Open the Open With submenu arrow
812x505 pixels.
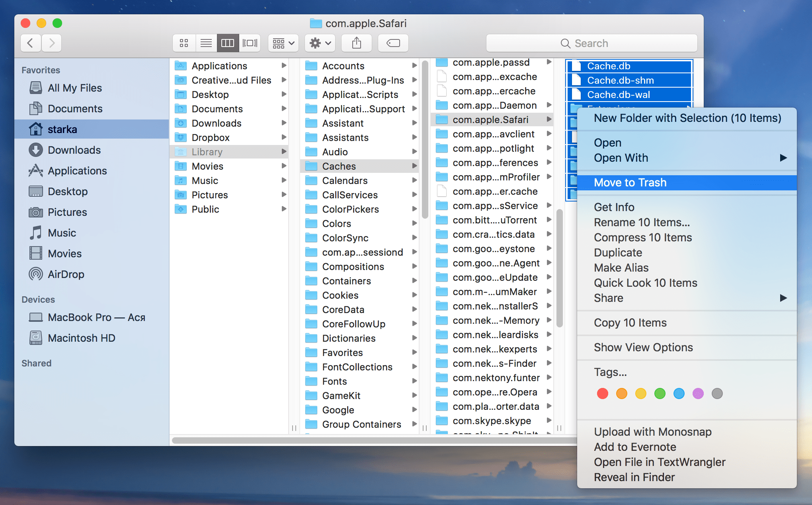click(x=783, y=158)
